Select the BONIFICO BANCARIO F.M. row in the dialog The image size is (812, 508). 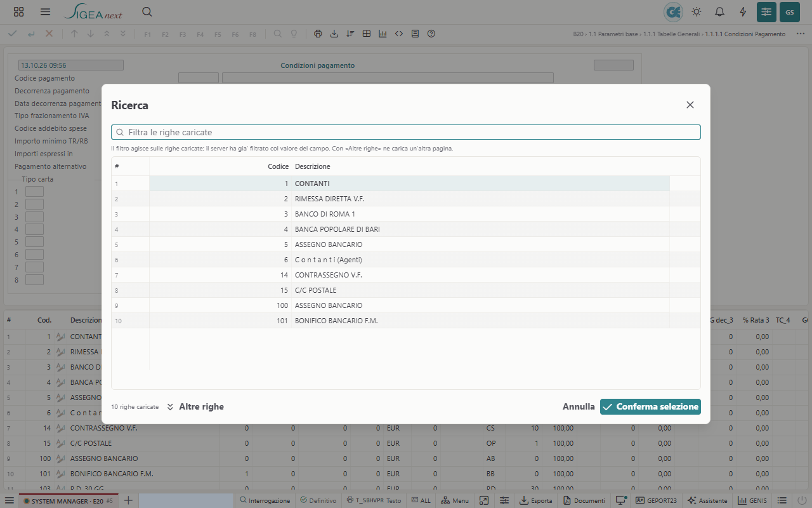coord(406,321)
